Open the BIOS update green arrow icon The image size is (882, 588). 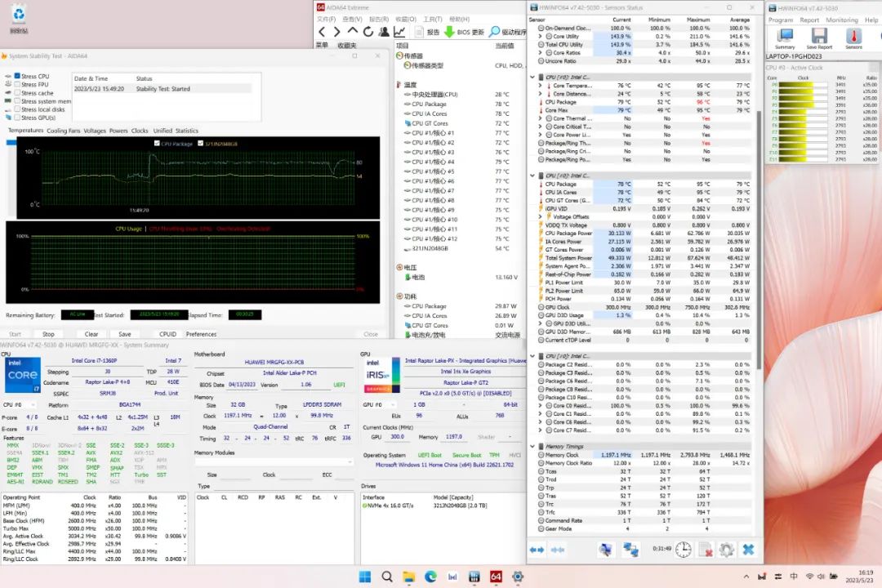(449, 32)
